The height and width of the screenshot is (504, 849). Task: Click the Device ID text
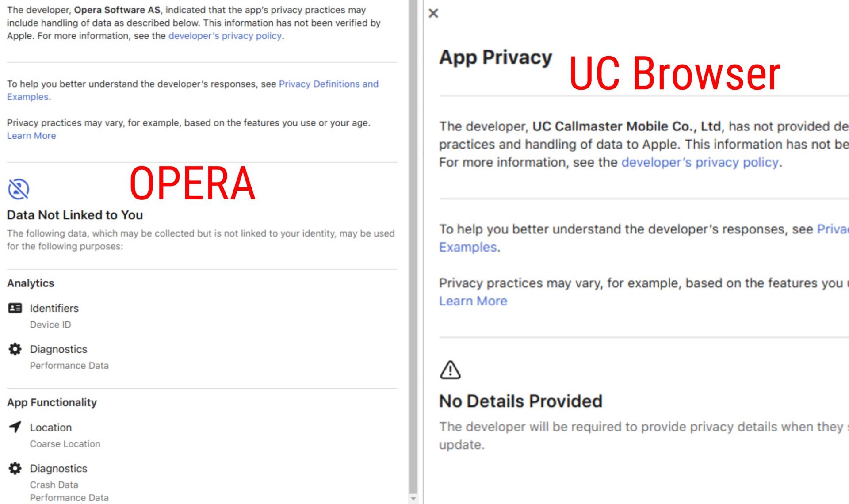coord(50,325)
